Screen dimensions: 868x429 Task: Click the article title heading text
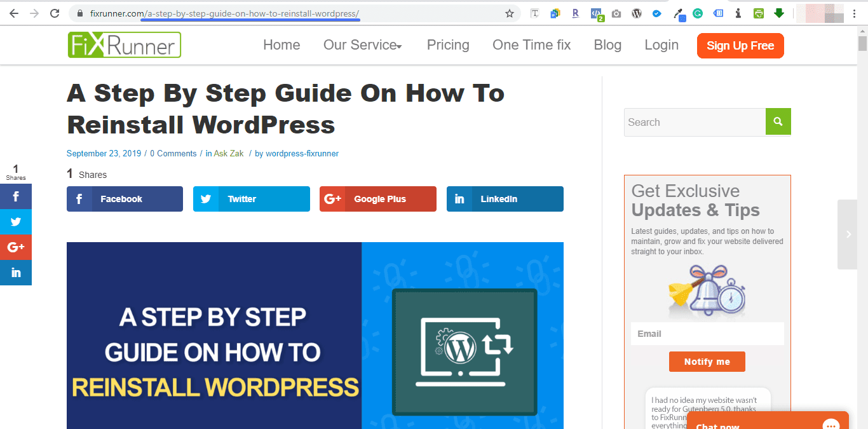coord(285,109)
